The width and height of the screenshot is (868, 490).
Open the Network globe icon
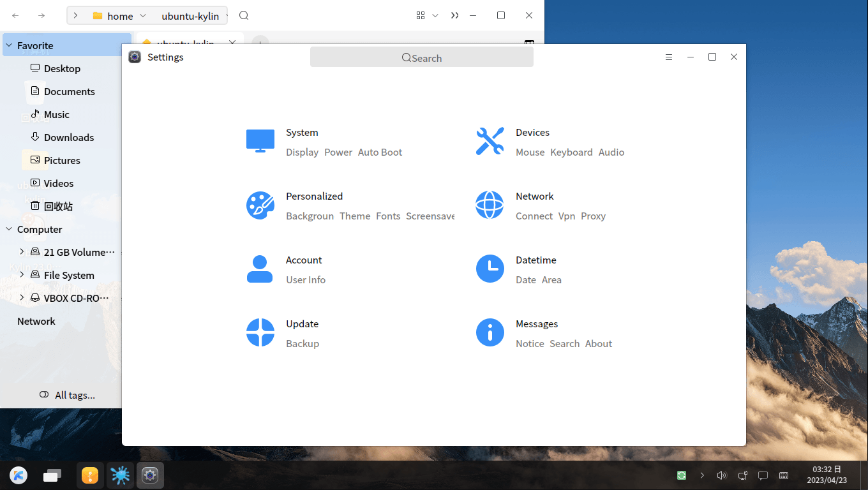click(490, 205)
